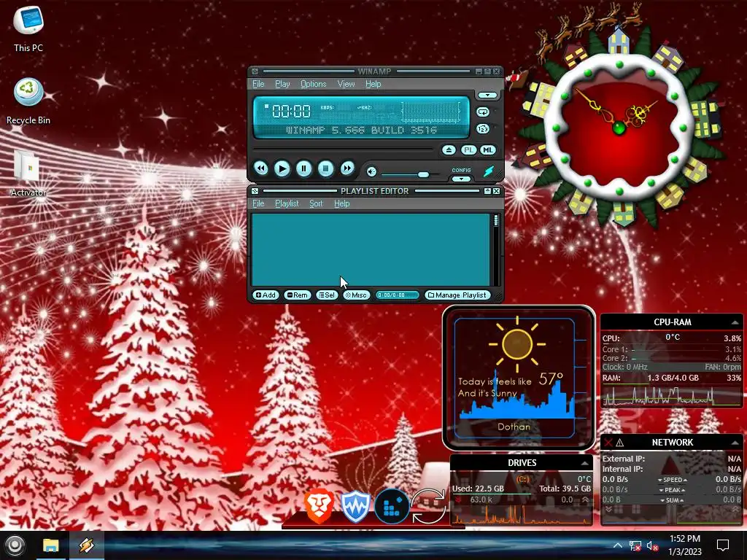The height and width of the screenshot is (560, 747).
Task: Open the This PC desktop icon
Action: [28, 27]
